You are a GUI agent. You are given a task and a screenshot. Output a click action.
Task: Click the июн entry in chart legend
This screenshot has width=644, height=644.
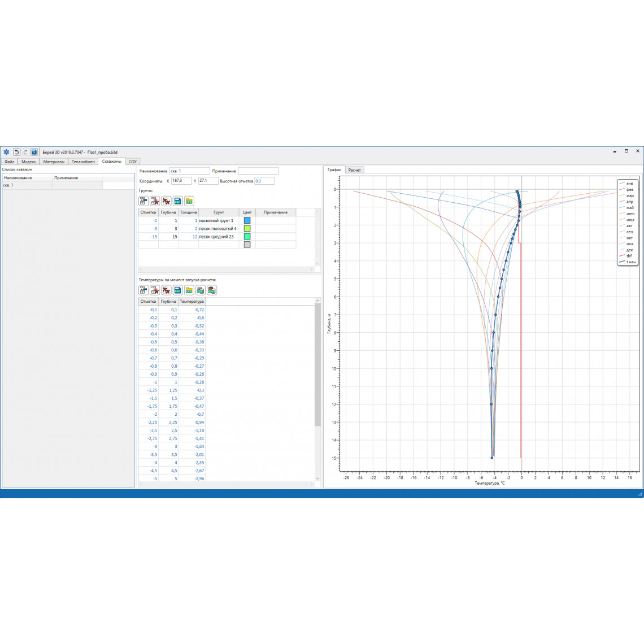pyautogui.click(x=627, y=214)
